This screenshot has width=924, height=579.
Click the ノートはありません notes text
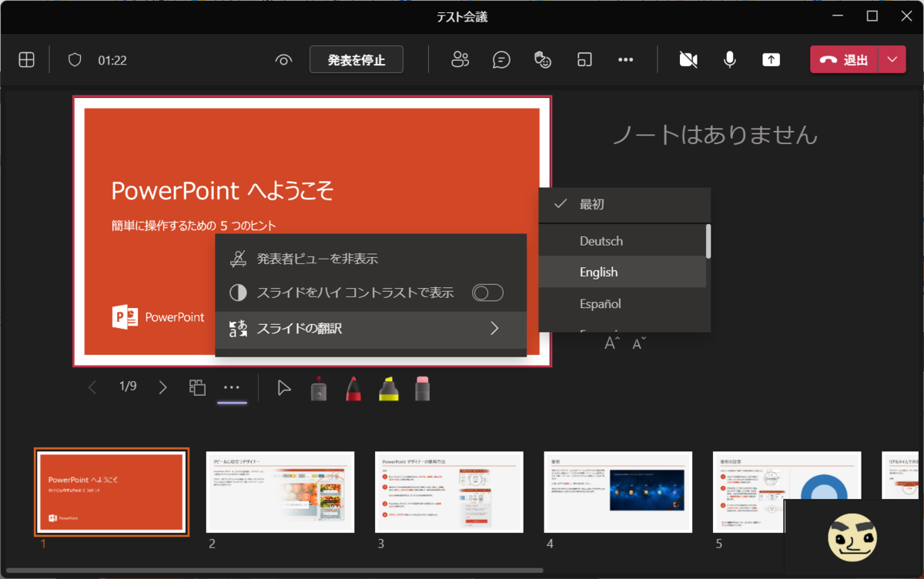point(715,136)
